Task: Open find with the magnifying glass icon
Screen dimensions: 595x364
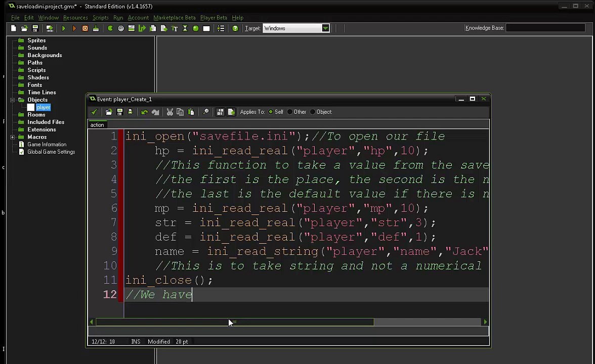Action: (205, 112)
